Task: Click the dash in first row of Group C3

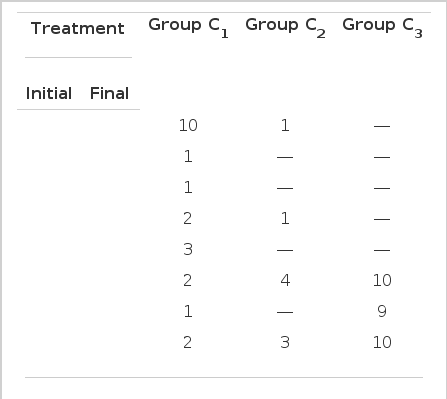Action: 382,126
